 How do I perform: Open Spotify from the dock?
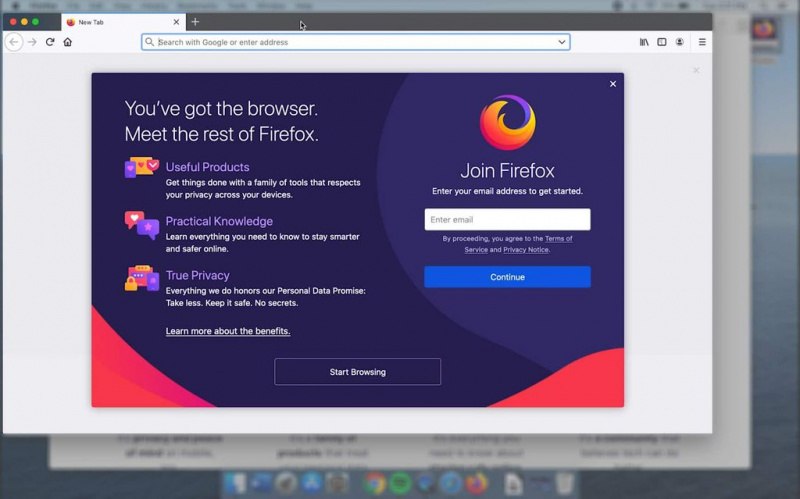tap(401, 483)
